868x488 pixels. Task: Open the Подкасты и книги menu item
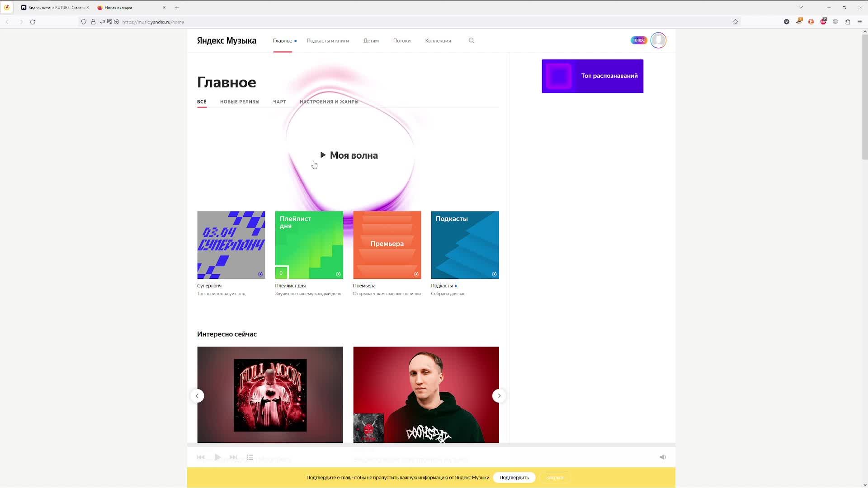click(328, 41)
